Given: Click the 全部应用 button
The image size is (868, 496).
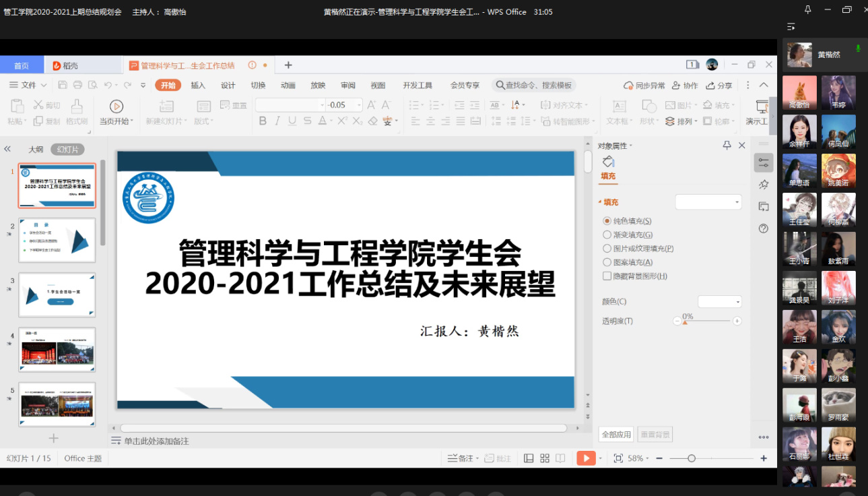Looking at the screenshot, I should point(616,435).
